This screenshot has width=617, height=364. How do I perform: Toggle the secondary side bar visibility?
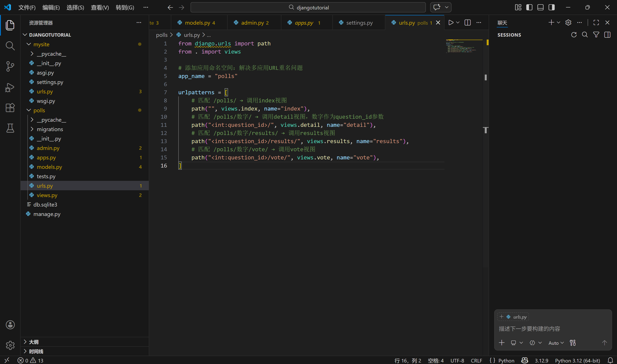click(x=551, y=7)
